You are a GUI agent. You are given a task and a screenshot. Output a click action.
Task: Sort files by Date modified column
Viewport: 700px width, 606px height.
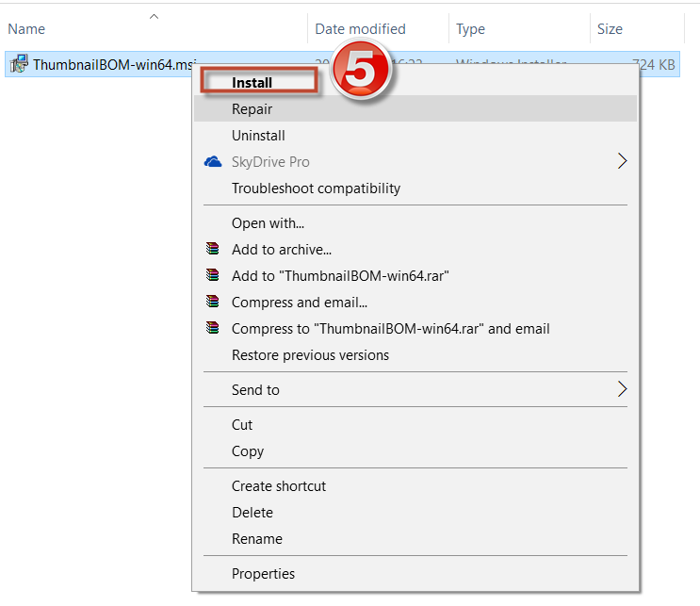tap(360, 29)
